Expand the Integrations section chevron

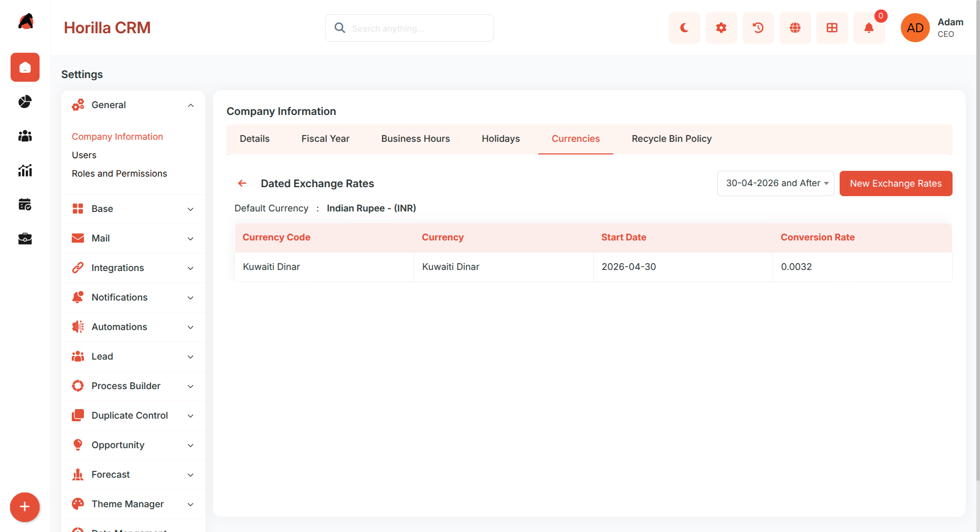pyautogui.click(x=191, y=268)
